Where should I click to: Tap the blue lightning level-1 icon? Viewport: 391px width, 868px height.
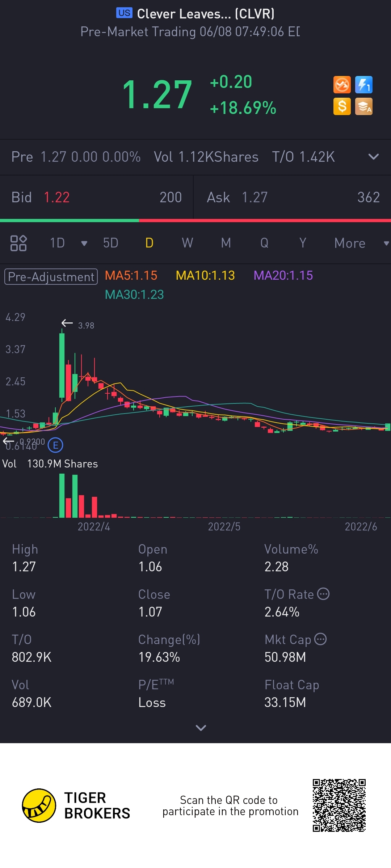pyautogui.click(x=364, y=85)
